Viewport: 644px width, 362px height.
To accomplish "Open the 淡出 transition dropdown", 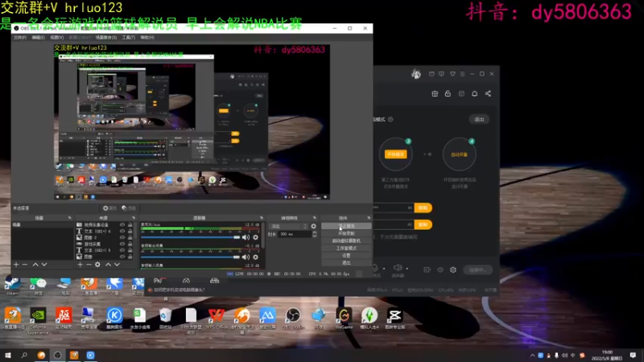I will point(289,226).
